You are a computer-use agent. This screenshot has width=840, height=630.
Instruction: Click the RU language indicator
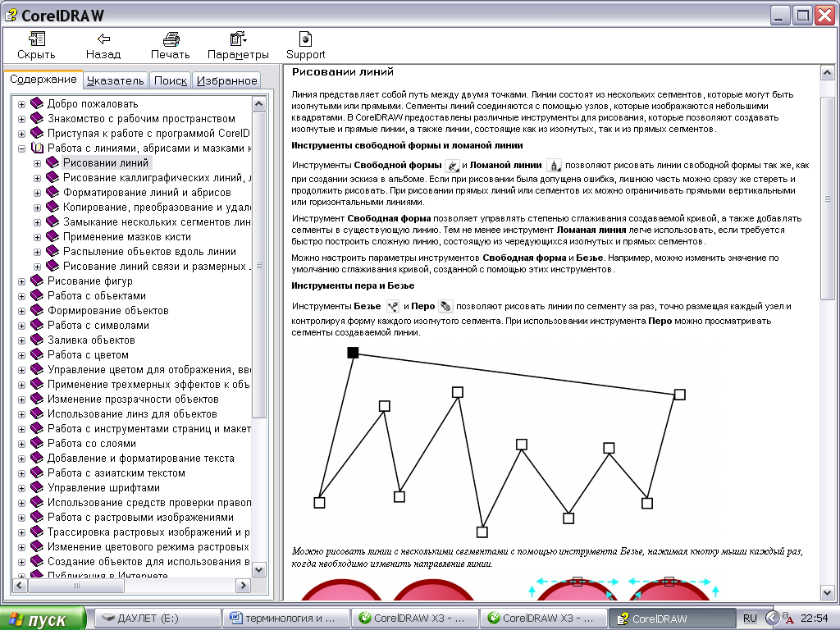coord(750,619)
